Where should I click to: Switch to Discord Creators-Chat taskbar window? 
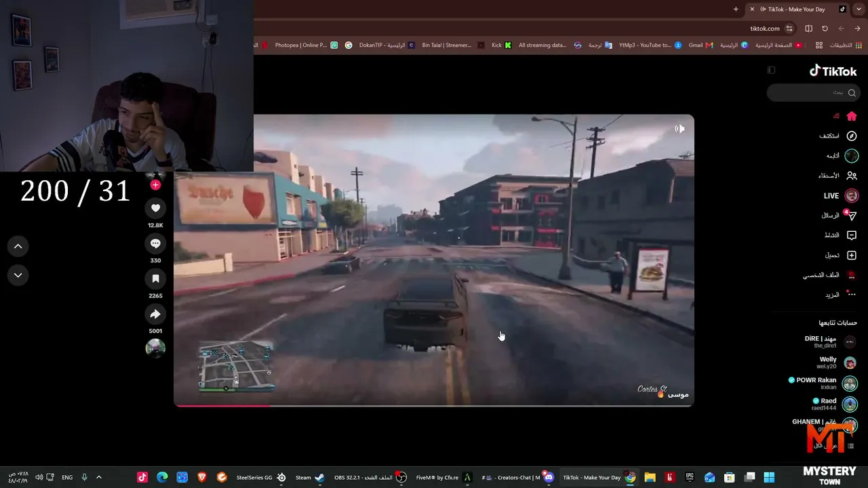pyautogui.click(x=519, y=477)
